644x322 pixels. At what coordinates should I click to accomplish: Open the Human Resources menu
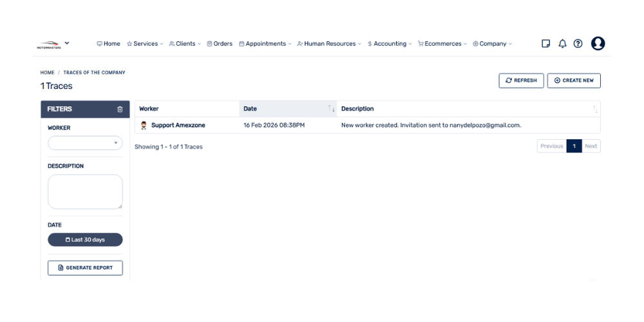(329, 44)
